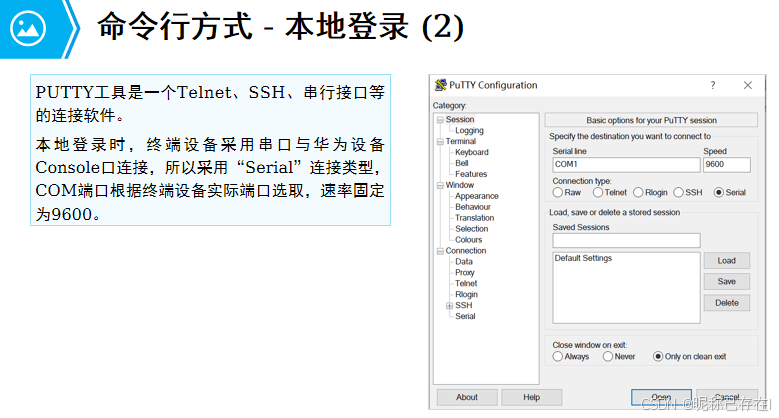Viewport: 779px width, 418px height.
Task: Collapse the Window tree node
Action: click(440, 185)
